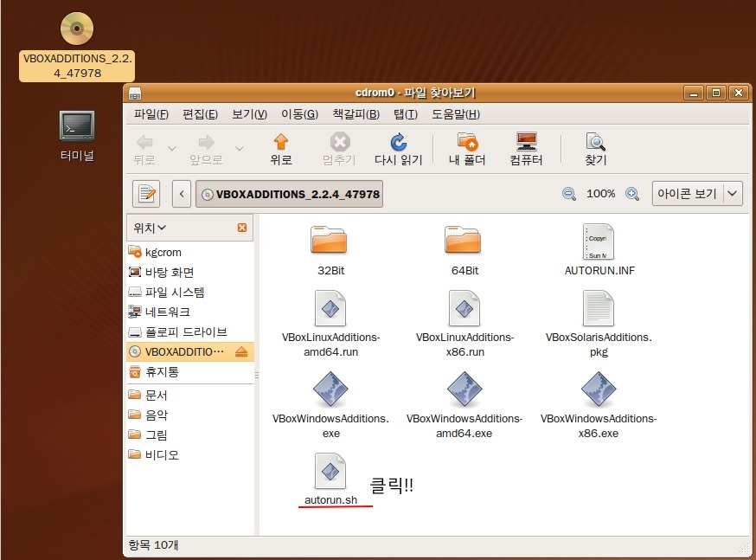Image resolution: width=756 pixels, height=560 pixels.
Task: Open the VBOXADDITIONS CD desktop icon
Action: coord(77,29)
